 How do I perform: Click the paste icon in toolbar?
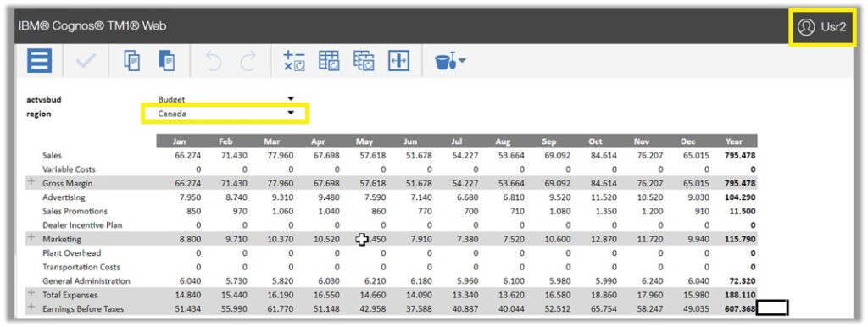tap(167, 61)
